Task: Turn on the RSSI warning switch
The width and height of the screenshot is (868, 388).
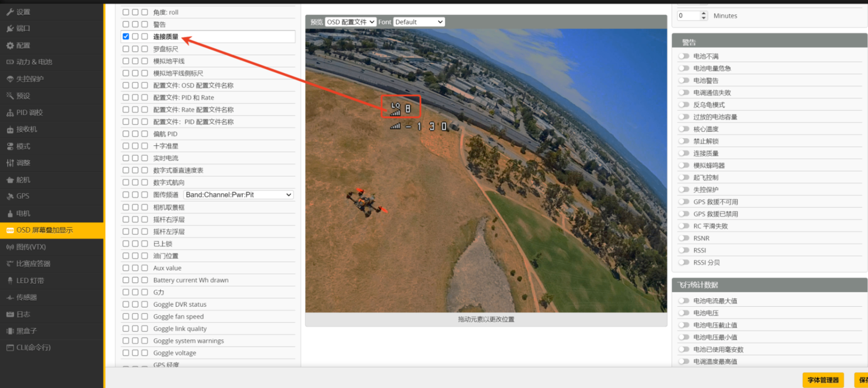Action: point(684,251)
